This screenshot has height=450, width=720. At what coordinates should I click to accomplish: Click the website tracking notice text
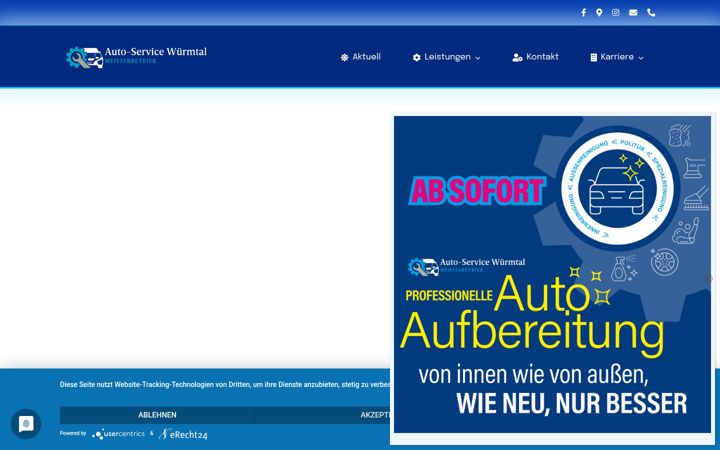tap(225, 384)
